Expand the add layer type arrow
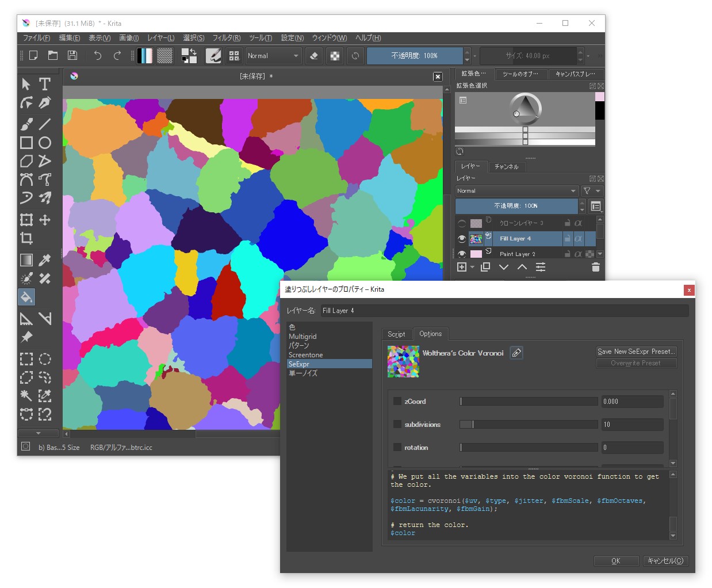The image size is (712, 588). click(x=472, y=267)
